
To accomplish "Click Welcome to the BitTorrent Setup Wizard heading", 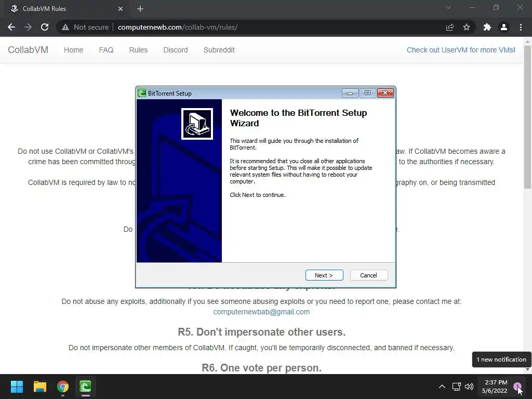I will coord(299,118).
